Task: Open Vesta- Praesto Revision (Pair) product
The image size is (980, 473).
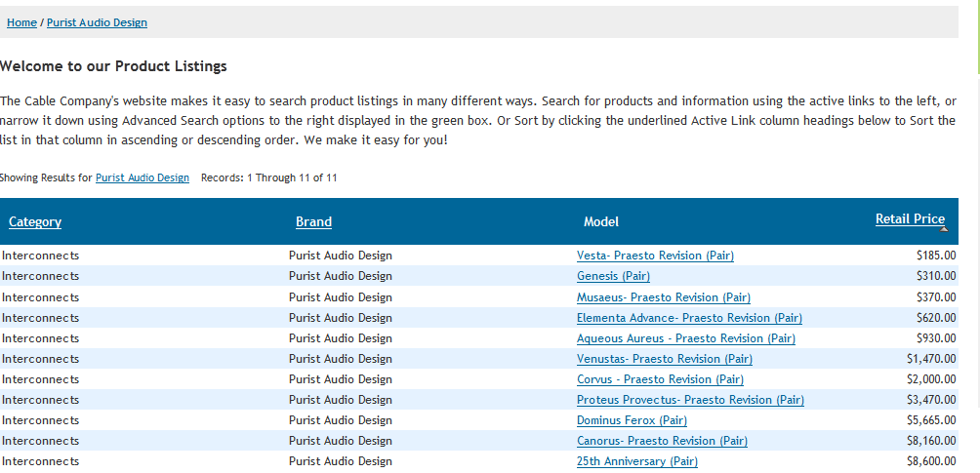Action: (655, 256)
